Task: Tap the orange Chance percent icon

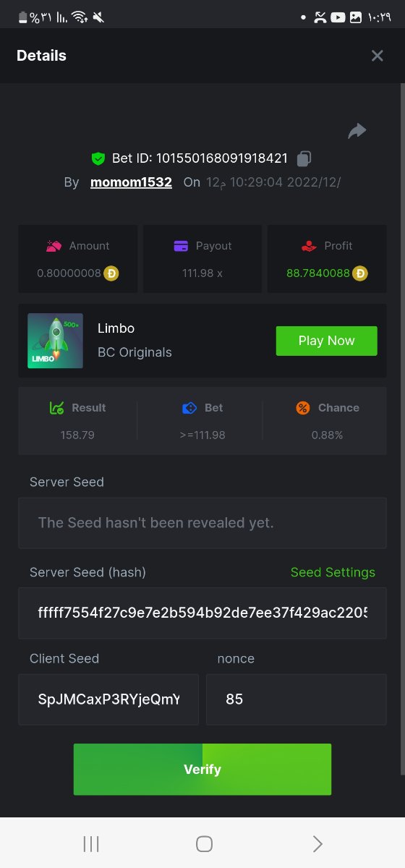Action: [x=303, y=408]
